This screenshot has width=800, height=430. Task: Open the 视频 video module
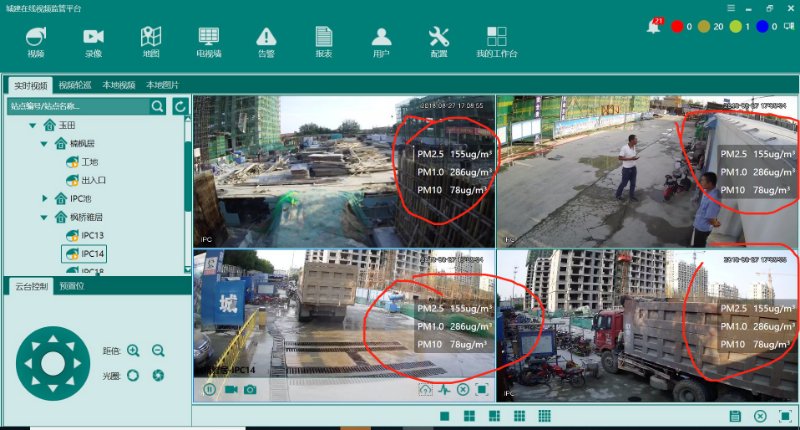(x=36, y=42)
